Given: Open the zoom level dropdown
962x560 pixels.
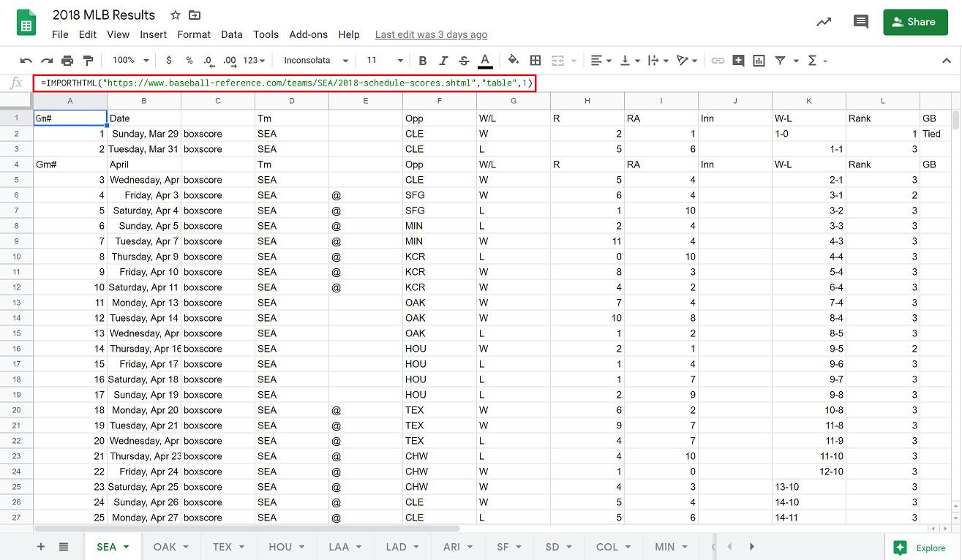Looking at the screenshot, I should click(x=130, y=61).
